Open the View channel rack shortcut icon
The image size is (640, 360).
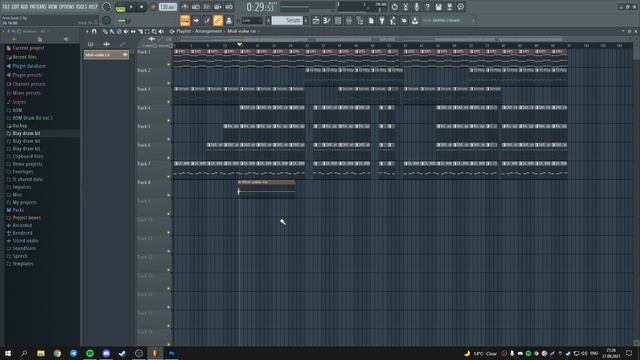pyautogui.click(x=338, y=20)
